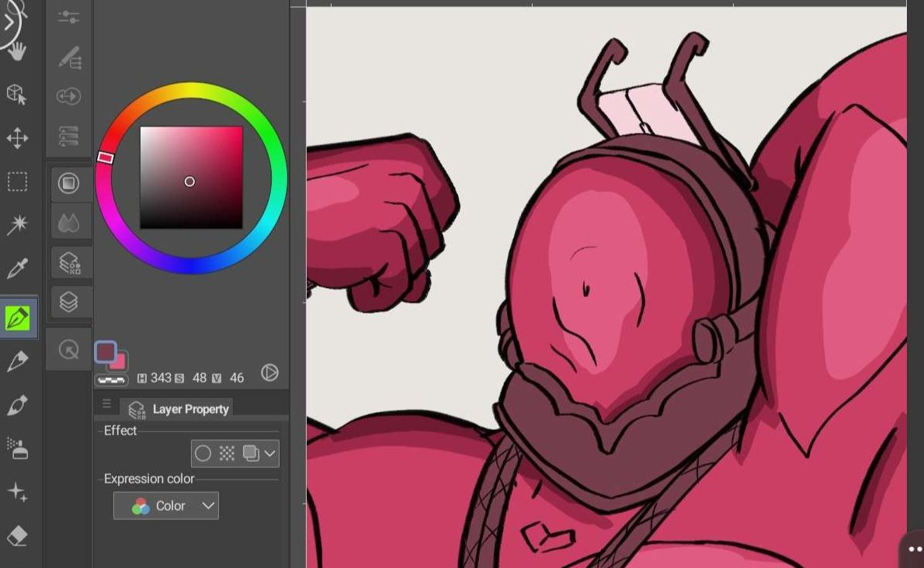Select the Airbrush tool
The height and width of the screenshot is (568, 924).
17,448
